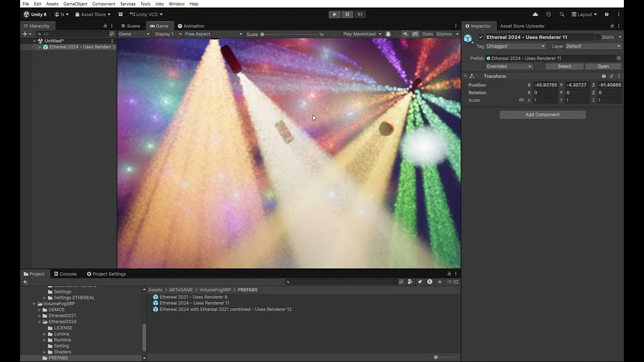Toggle the Unity shortcuts keyboard icon
The height and width of the screenshot is (362, 644).
[x=415, y=34]
